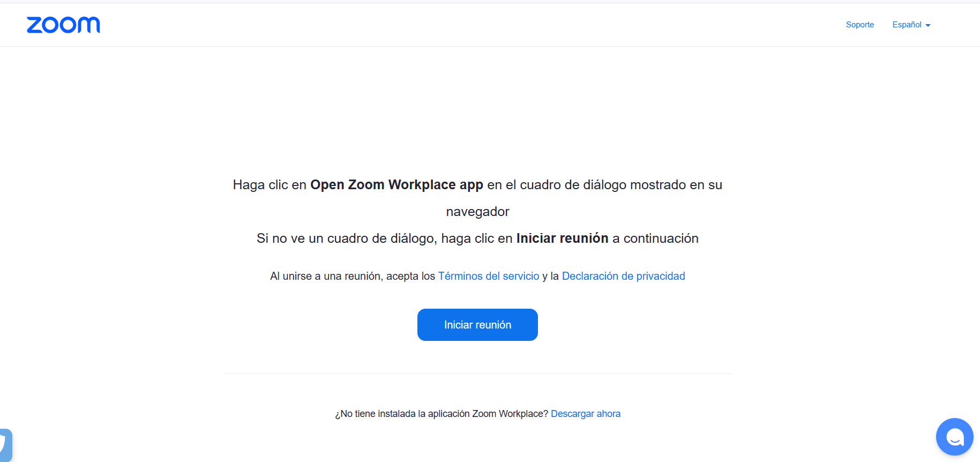Expand the Español language dropdown
This screenshot has width=980, height=462.
[911, 25]
